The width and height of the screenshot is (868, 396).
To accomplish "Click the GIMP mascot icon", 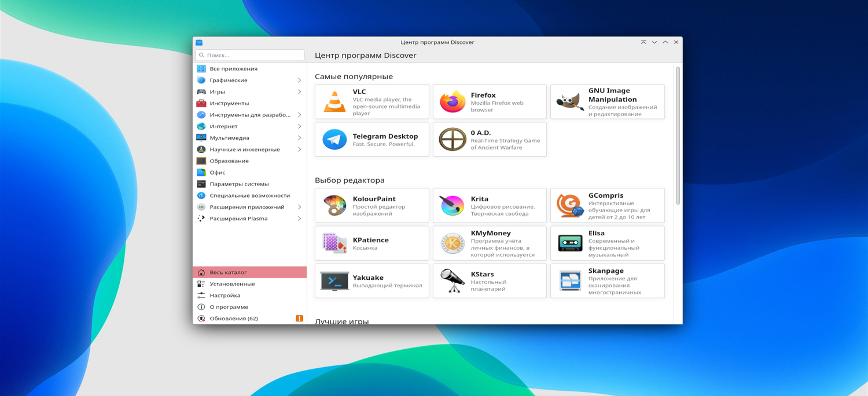I will click(x=570, y=102).
